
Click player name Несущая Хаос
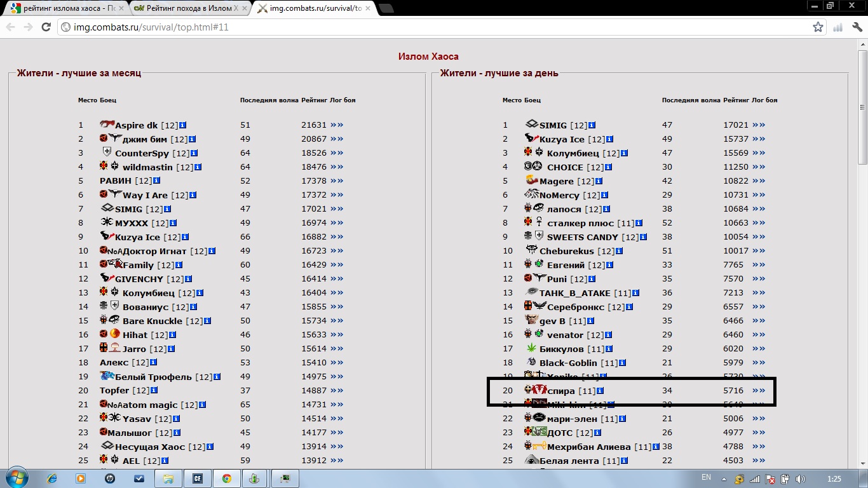(x=150, y=447)
